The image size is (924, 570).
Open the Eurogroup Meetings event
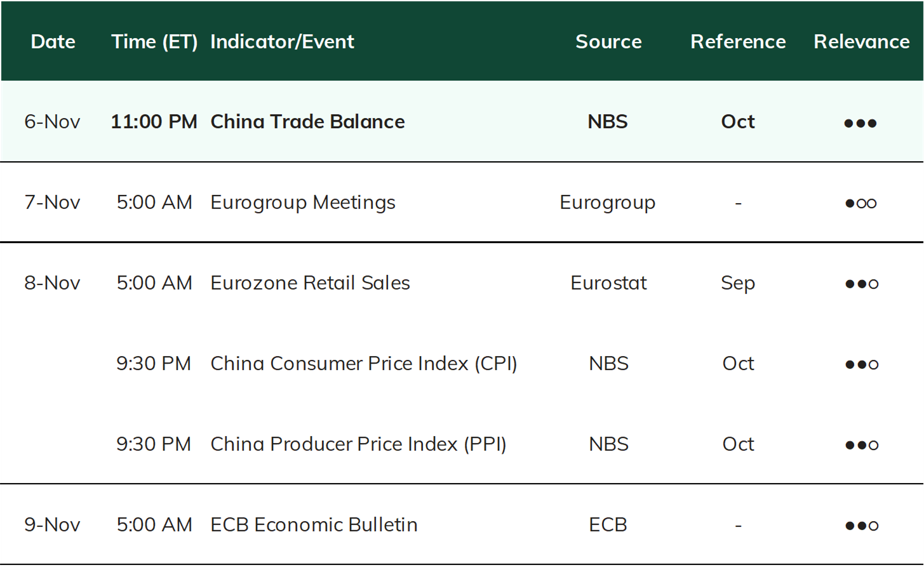[x=303, y=202]
